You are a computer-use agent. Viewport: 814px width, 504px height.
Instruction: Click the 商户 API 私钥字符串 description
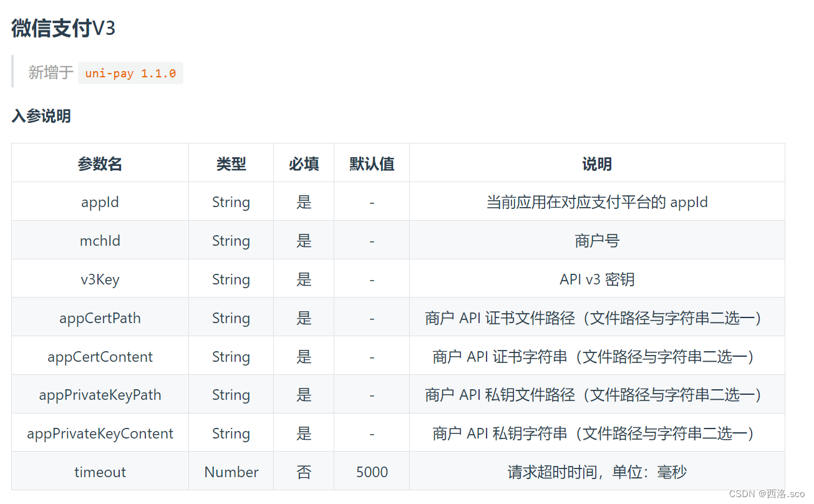point(597,434)
